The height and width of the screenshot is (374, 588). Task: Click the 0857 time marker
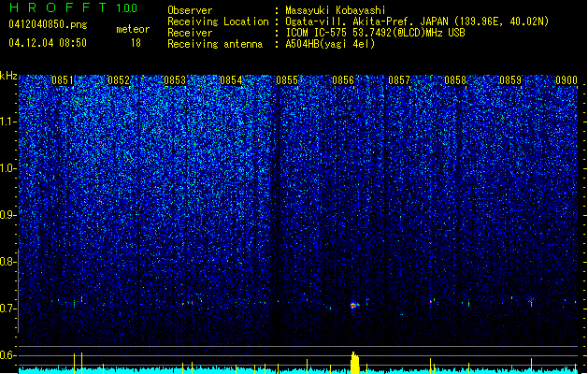[x=399, y=80]
